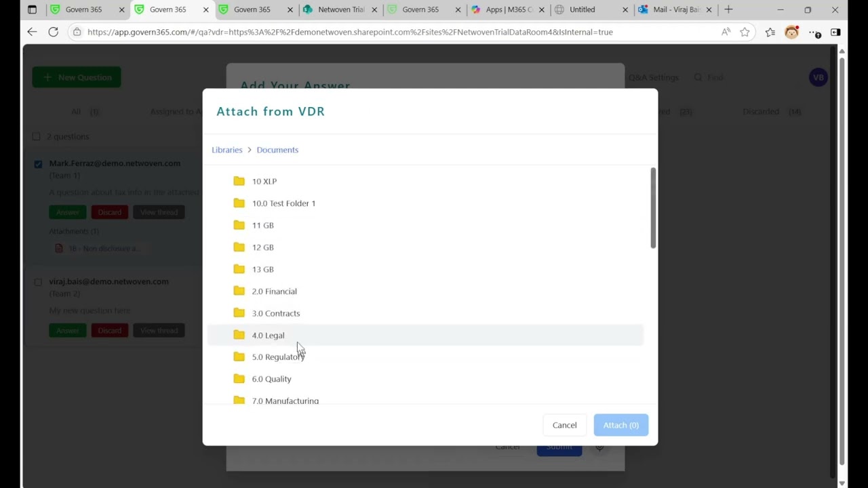Open a new browser tab
Viewport: 868px width, 488px height.
coord(728,9)
